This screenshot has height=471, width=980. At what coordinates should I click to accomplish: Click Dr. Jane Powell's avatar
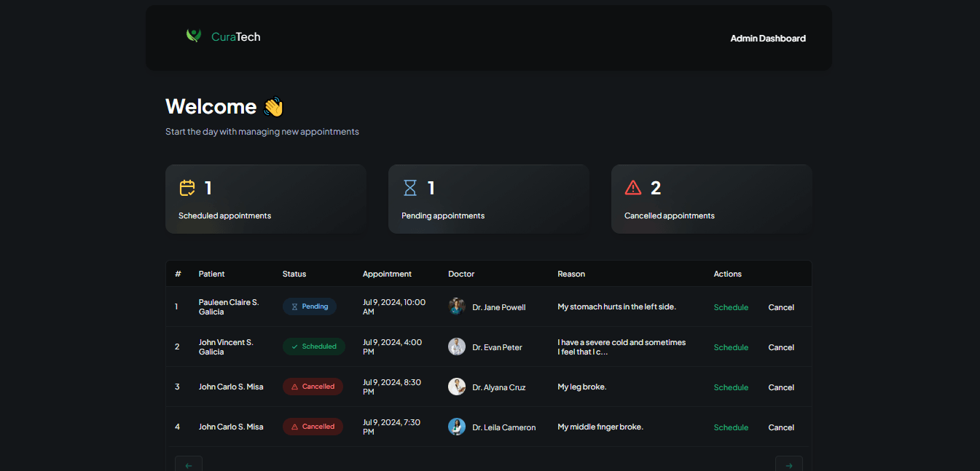(x=457, y=306)
